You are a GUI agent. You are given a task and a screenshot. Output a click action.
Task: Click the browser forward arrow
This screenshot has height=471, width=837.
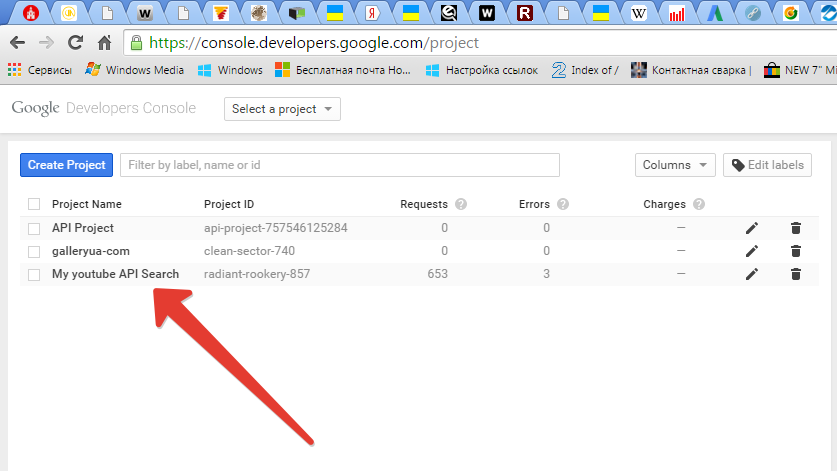[46, 43]
